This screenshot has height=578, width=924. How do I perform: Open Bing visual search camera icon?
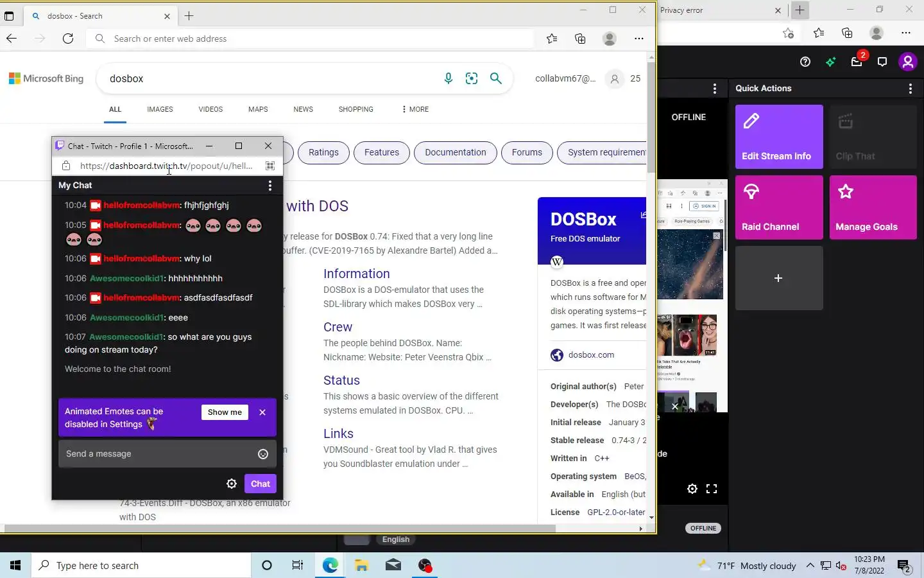point(472,78)
